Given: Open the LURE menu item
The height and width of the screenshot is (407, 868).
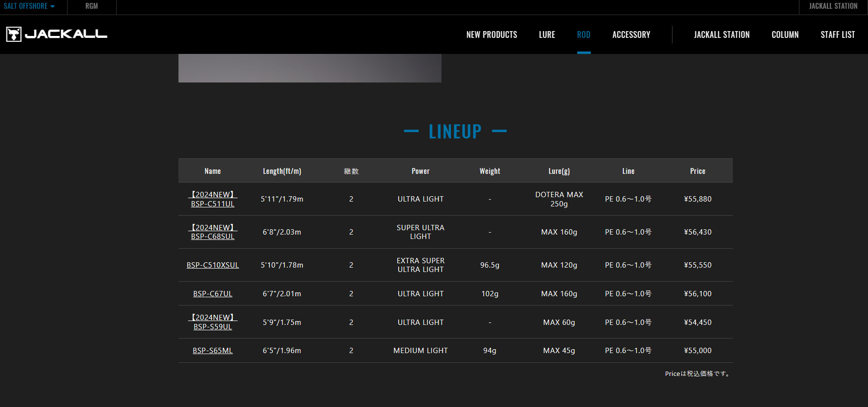Looking at the screenshot, I should pos(547,34).
